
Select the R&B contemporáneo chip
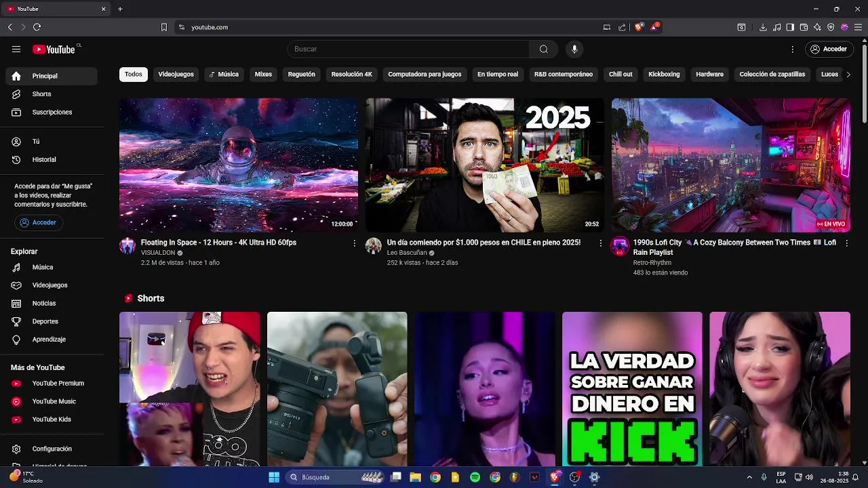point(564,75)
